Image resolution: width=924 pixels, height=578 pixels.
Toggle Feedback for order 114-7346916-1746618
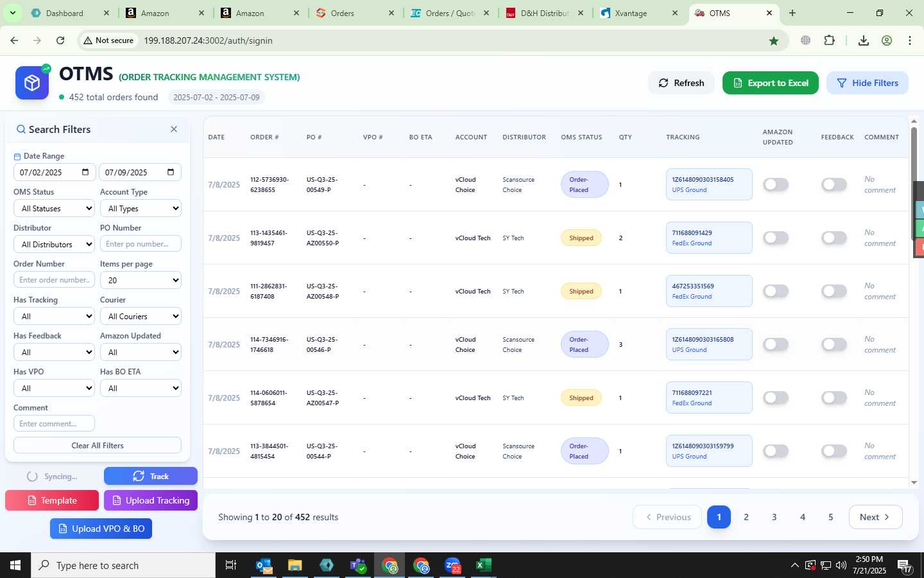[834, 344]
